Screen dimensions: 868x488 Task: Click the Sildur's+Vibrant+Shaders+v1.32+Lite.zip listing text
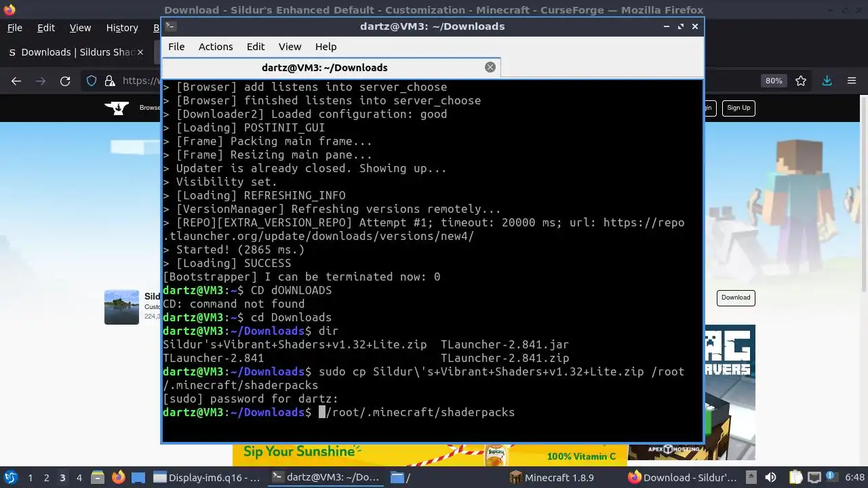[295, 344]
